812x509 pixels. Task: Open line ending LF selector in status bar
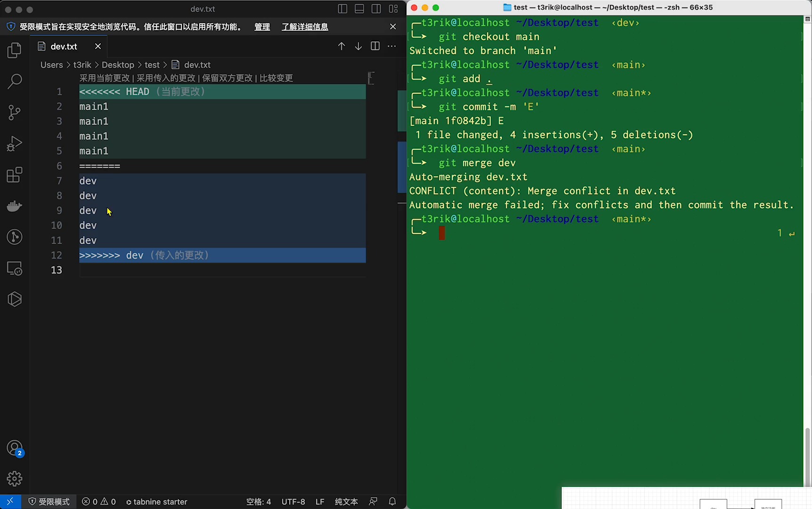pos(320,502)
